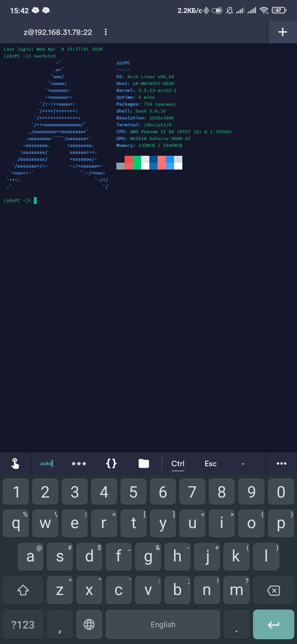Tap the letter m key
The height and width of the screenshot is (644, 297).
pos(237,590)
